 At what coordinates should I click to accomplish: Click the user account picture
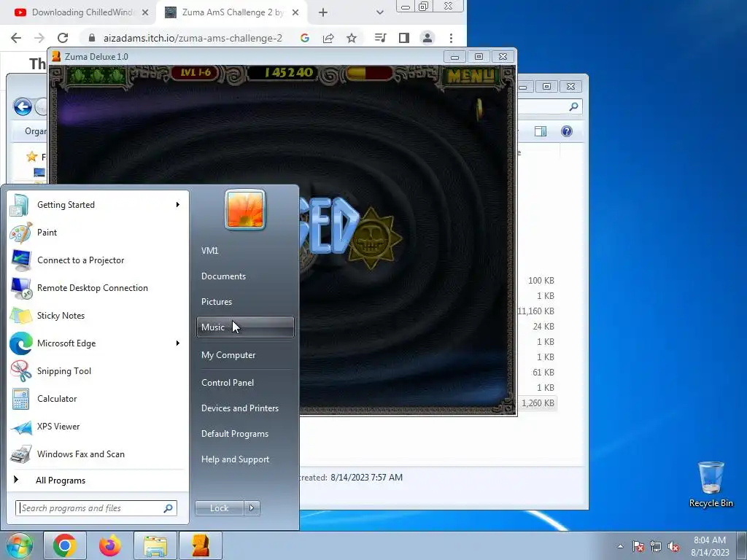click(245, 209)
